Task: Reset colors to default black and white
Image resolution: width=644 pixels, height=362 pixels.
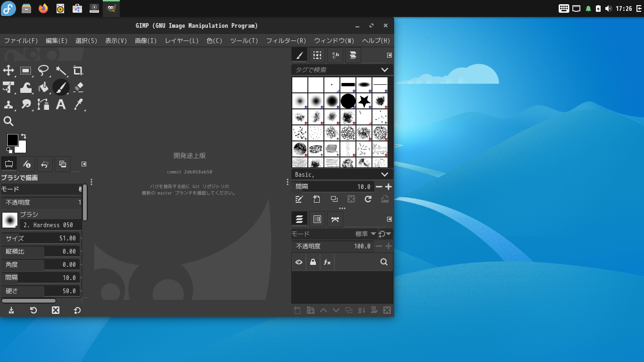Action: point(9,150)
